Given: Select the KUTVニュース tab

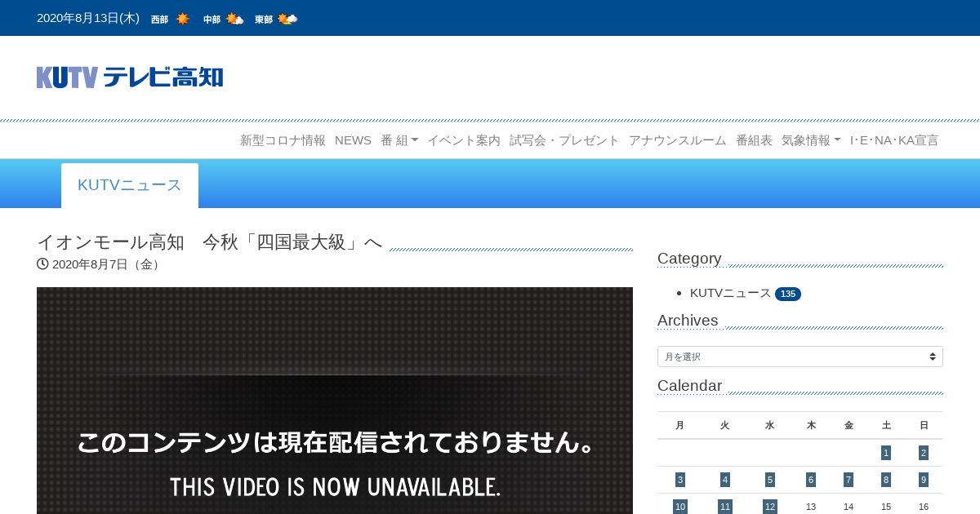Looking at the screenshot, I should pyautogui.click(x=130, y=185).
